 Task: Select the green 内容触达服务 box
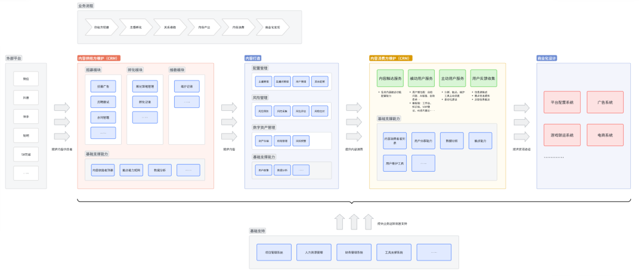click(390, 78)
